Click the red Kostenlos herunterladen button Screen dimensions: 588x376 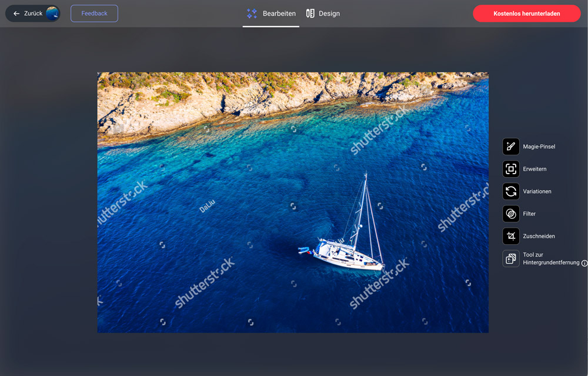click(x=526, y=14)
